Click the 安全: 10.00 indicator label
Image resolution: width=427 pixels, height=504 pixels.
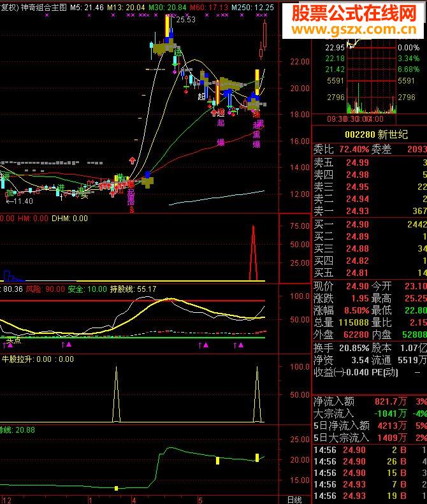[x=87, y=289]
